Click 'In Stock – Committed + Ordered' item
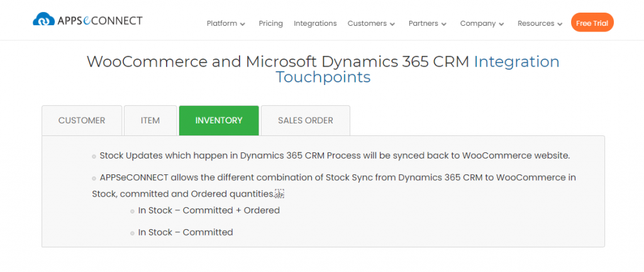 [209, 210]
